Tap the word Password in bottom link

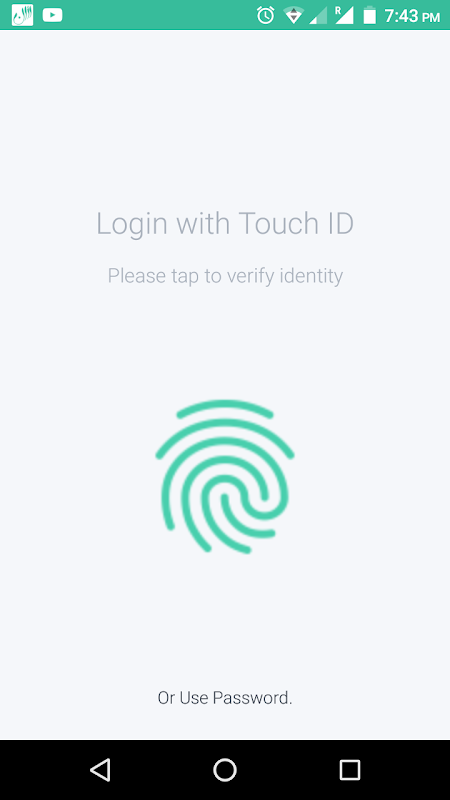(x=253, y=697)
